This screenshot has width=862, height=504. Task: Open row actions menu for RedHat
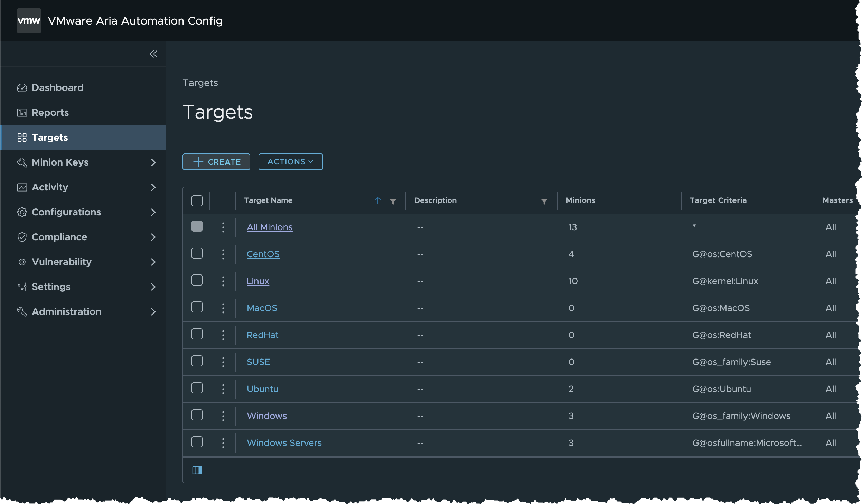pos(223,335)
